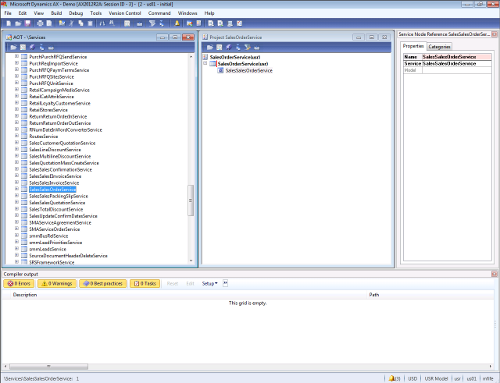Open the Build menu
This screenshot has width=500, height=383.
pos(56,13)
